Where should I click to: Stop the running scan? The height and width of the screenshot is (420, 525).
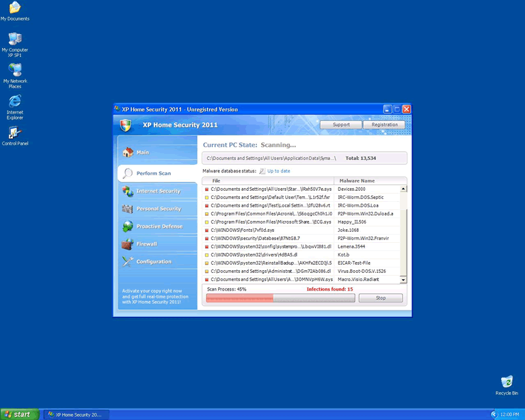pos(380,298)
